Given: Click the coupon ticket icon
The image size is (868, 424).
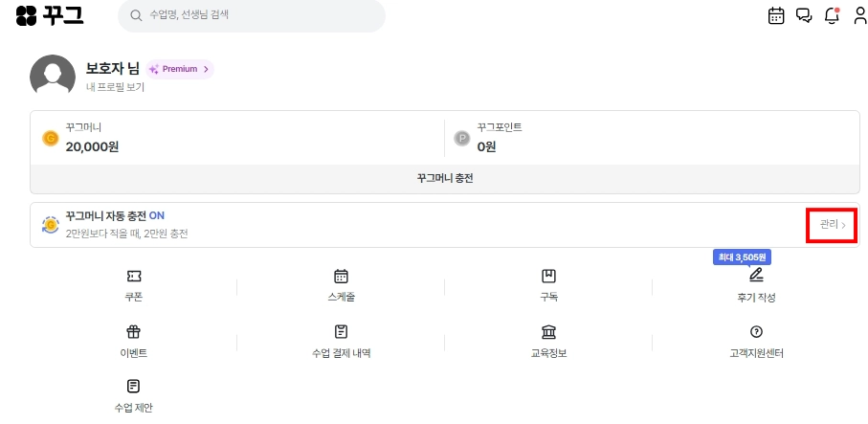Looking at the screenshot, I should [x=133, y=276].
